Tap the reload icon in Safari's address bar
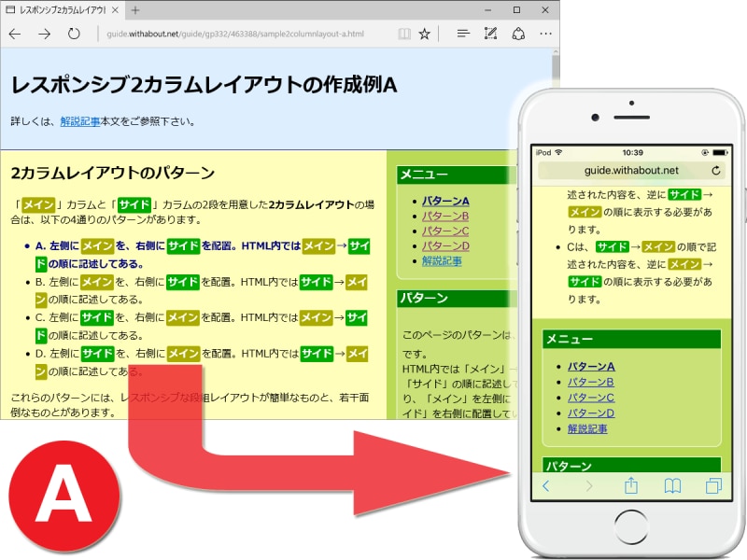Viewport: 747px width, 560px height. [717, 170]
